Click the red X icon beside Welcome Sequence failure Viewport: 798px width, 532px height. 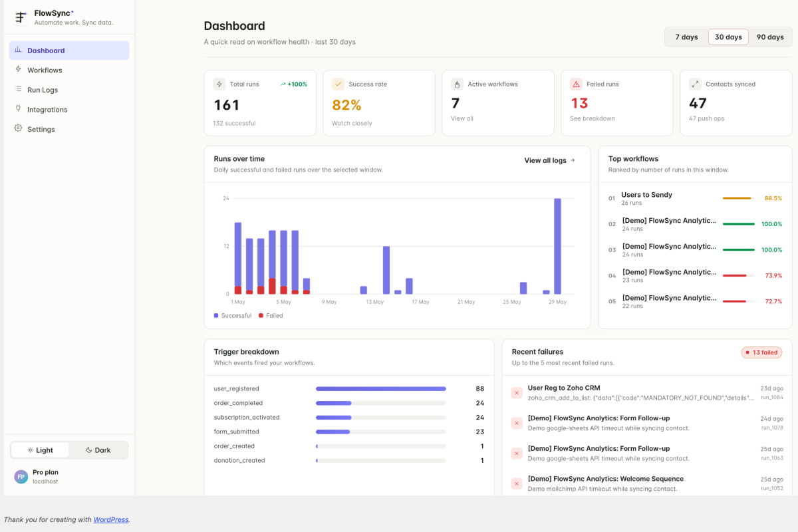click(x=517, y=483)
